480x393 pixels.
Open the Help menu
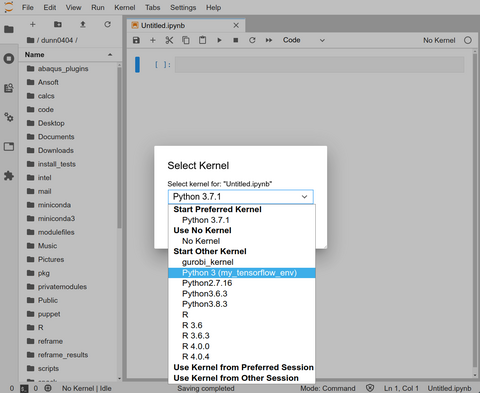pos(213,7)
